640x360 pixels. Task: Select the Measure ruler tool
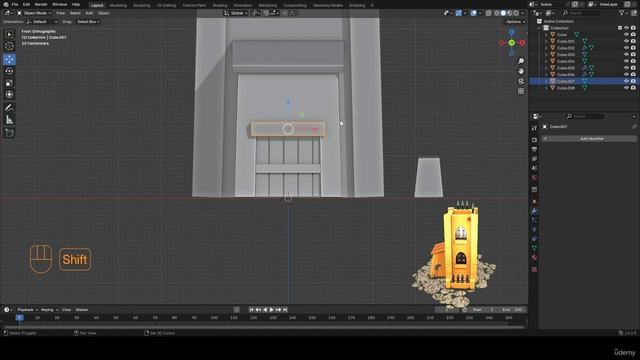pyautogui.click(x=9, y=120)
